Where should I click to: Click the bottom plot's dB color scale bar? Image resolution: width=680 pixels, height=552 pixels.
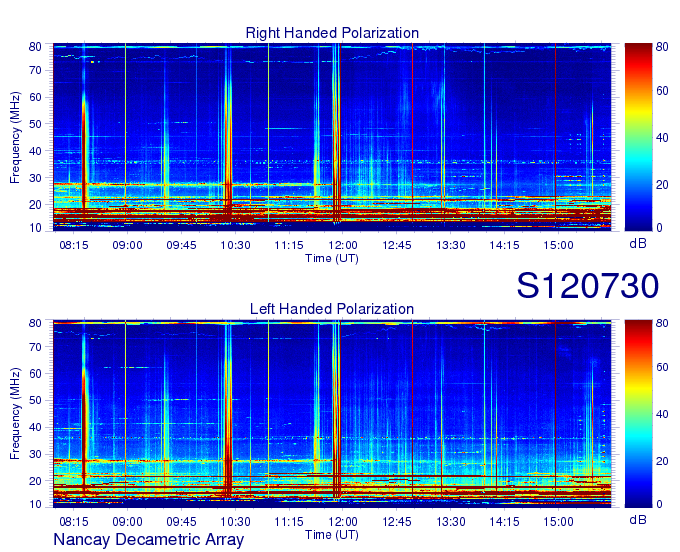click(638, 413)
